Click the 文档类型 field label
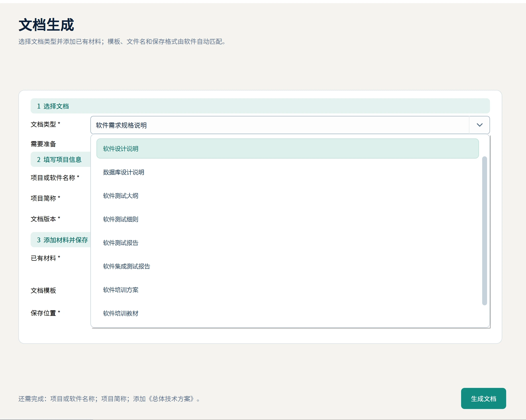 [45, 124]
